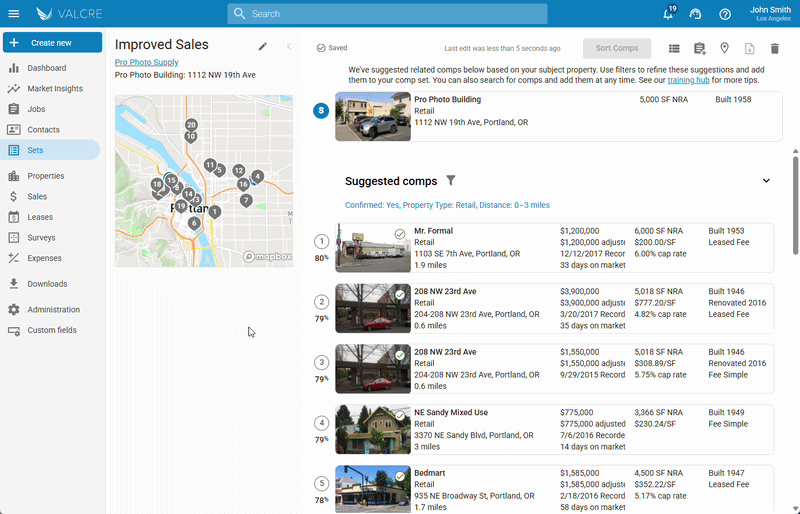This screenshot has height=514, width=800.
Task: Toggle confirmed checkmark on Mr. Formal thumbnail
Action: [400, 234]
